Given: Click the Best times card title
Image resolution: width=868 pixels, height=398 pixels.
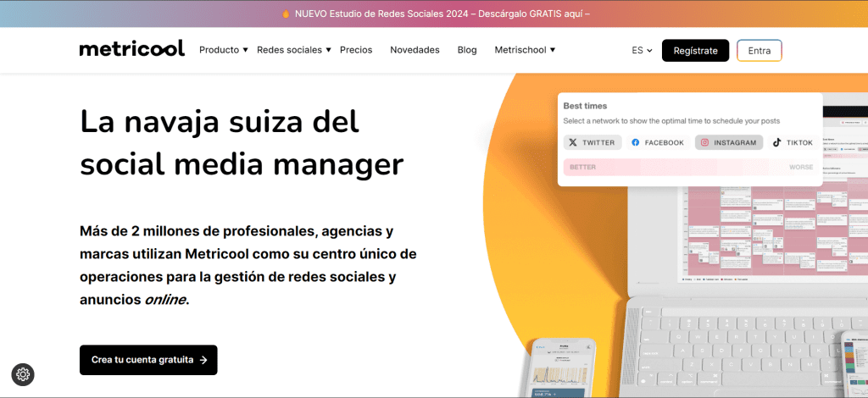Looking at the screenshot, I should click(585, 106).
